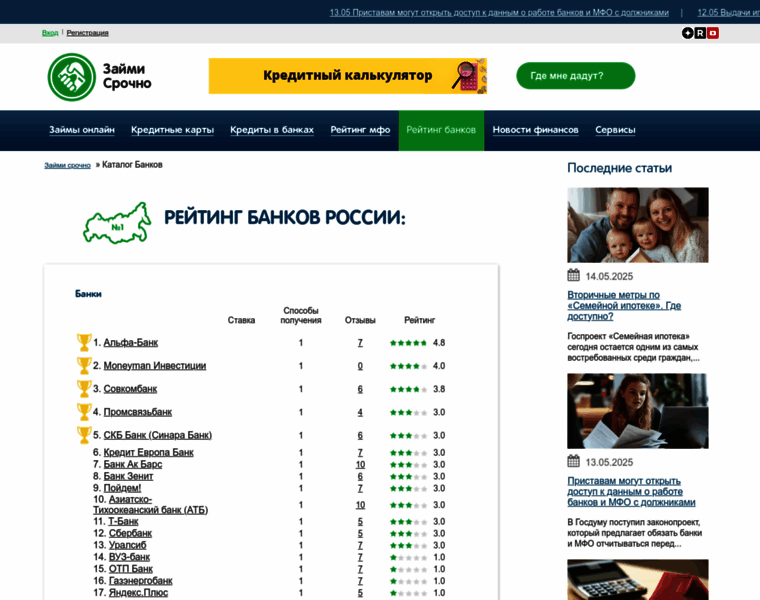
Task: Open the woman reading papers article thumbnail
Action: pos(638,411)
